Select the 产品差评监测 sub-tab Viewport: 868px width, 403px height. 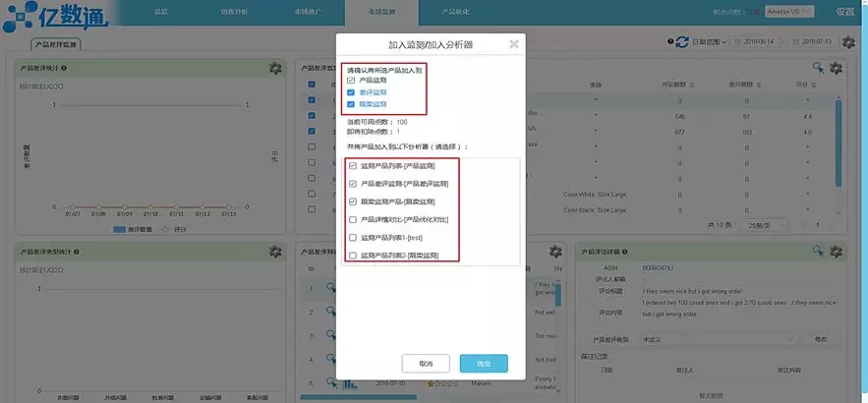point(55,43)
